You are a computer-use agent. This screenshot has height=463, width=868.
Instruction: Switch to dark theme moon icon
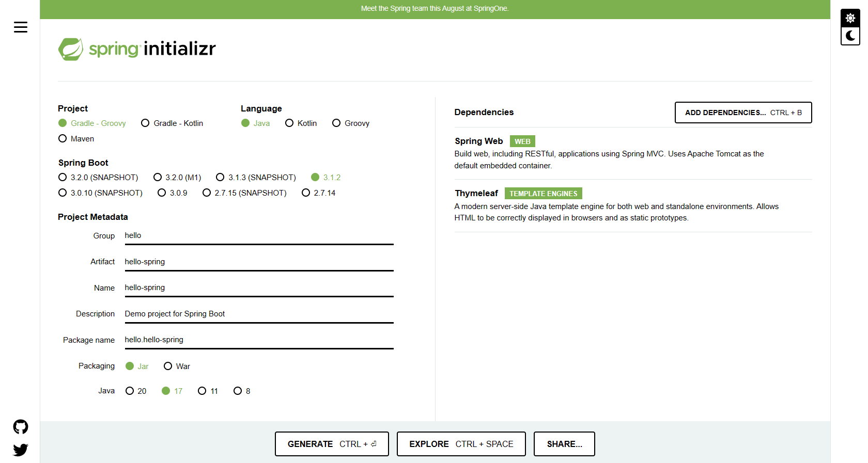coord(850,36)
